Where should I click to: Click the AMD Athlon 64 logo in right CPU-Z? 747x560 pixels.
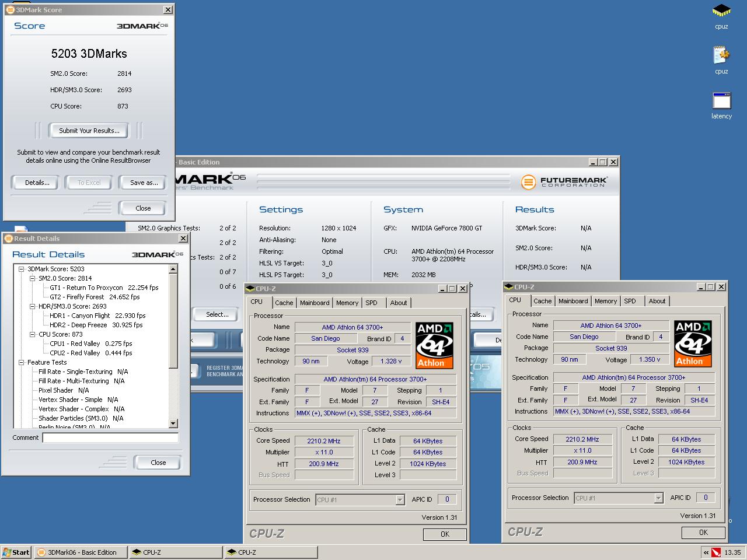693,344
